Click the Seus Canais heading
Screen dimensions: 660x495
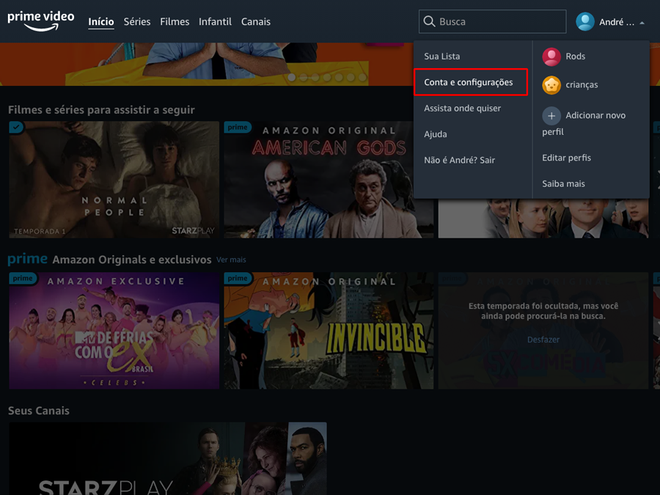[x=39, y=411]
